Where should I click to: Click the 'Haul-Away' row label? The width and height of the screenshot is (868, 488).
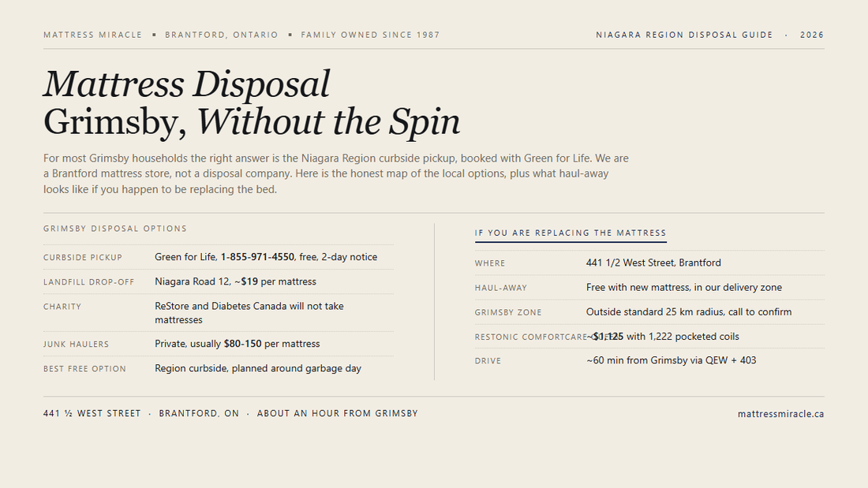500,288
